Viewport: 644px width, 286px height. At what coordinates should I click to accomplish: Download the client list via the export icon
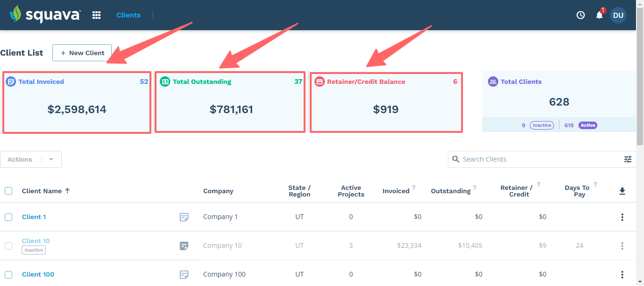click(622, 191)
